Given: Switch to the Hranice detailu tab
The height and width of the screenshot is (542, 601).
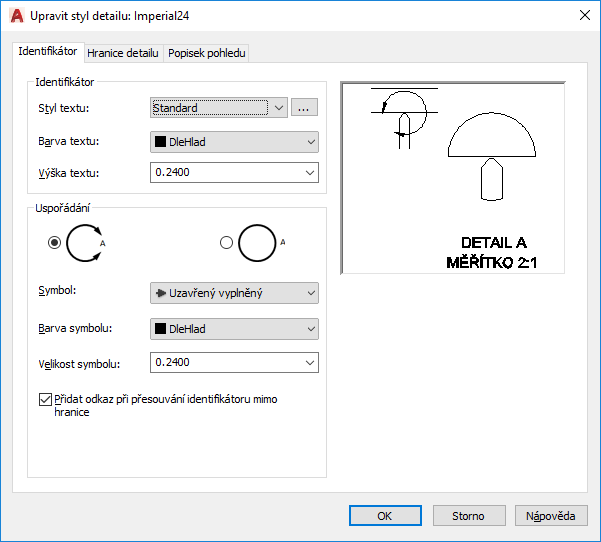Looking at the screenshot, I should [x=123, y=53].
